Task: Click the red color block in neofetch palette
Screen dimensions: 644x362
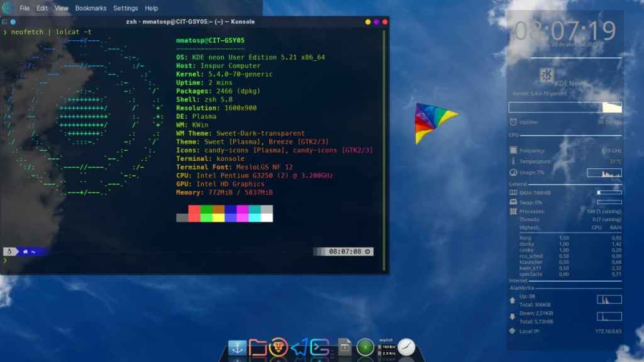Action: [194, 213]
